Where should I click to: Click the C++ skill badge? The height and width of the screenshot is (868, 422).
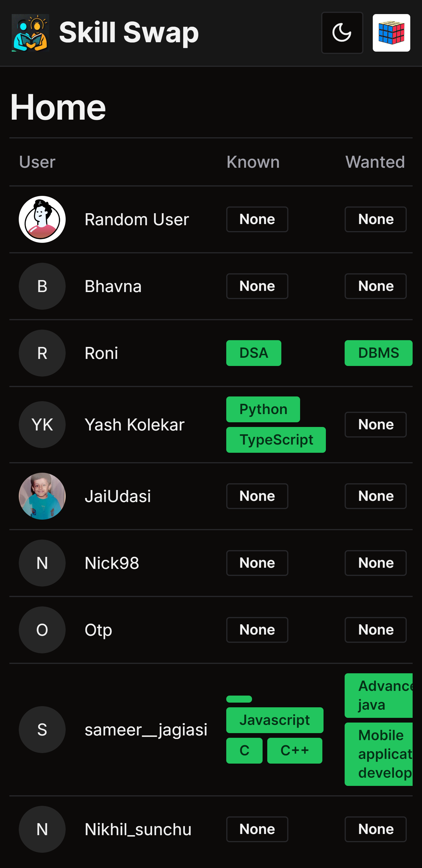pyautogui.click(x=294, y=750)
